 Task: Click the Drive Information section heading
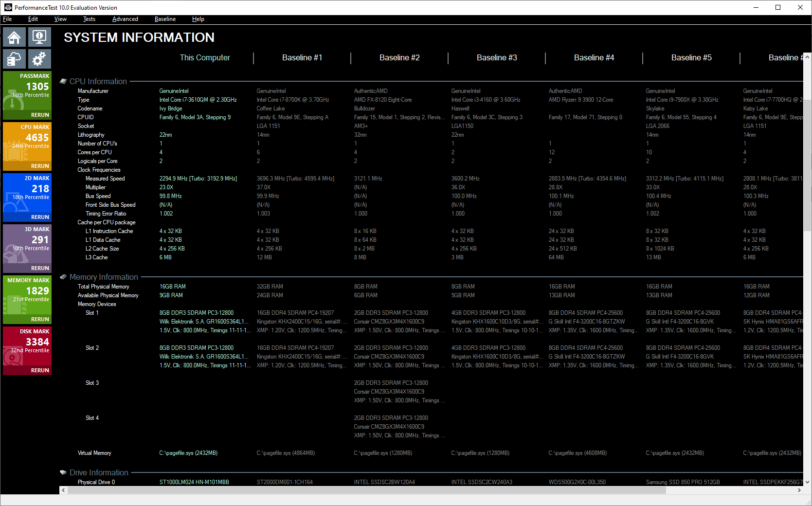(99, 472)
